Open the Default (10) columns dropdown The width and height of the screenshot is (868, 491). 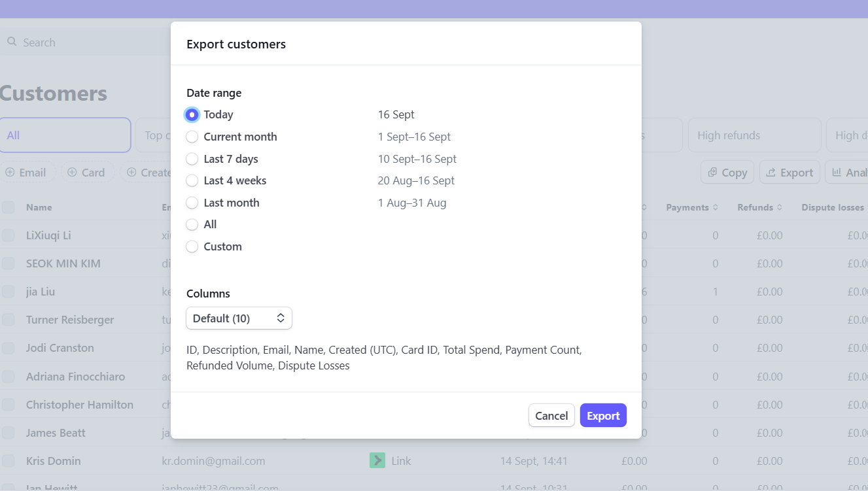point(239,318)
